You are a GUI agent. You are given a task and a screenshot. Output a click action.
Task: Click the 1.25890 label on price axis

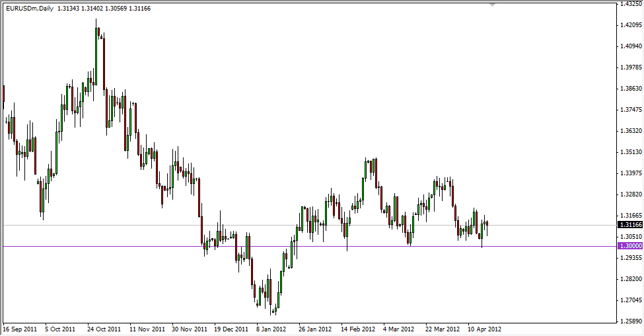[x=630, y=321]
